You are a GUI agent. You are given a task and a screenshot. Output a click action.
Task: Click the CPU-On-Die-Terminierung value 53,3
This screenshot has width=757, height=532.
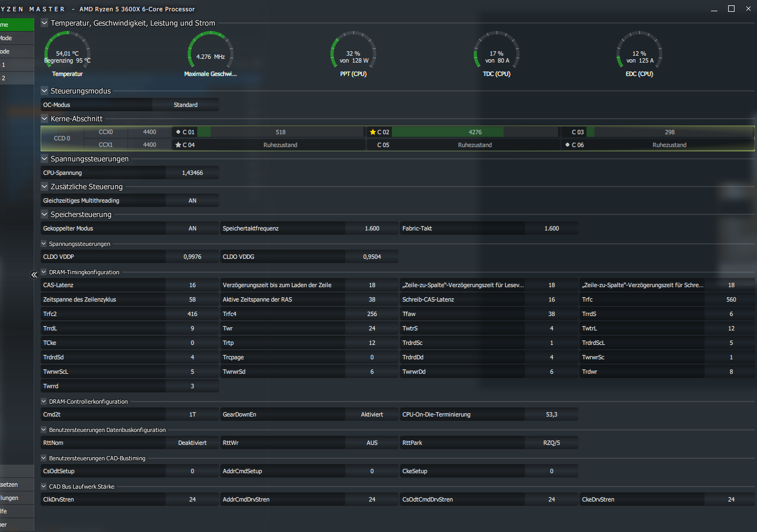coord(552,414)
